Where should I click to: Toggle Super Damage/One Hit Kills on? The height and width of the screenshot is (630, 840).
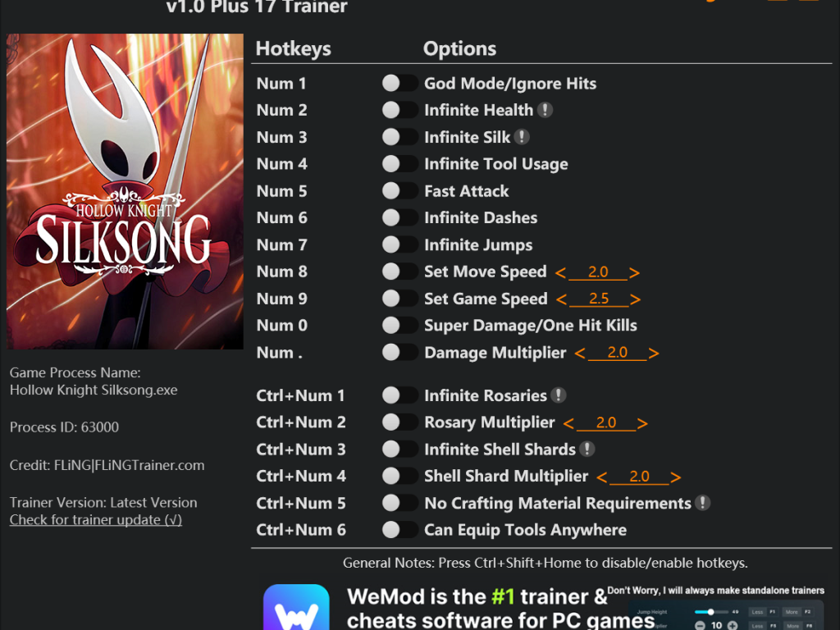(x=399, y=325)
